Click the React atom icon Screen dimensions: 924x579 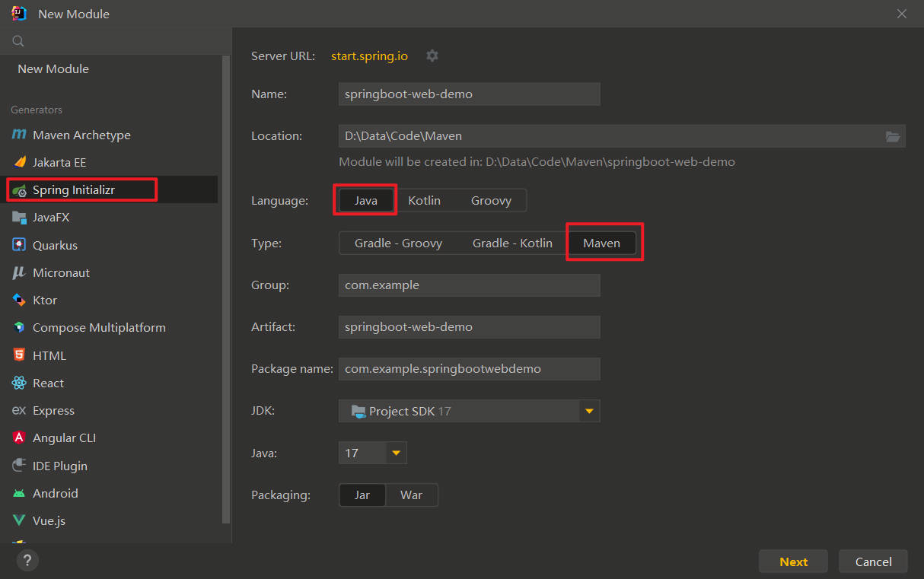click(x=19, y=383)
